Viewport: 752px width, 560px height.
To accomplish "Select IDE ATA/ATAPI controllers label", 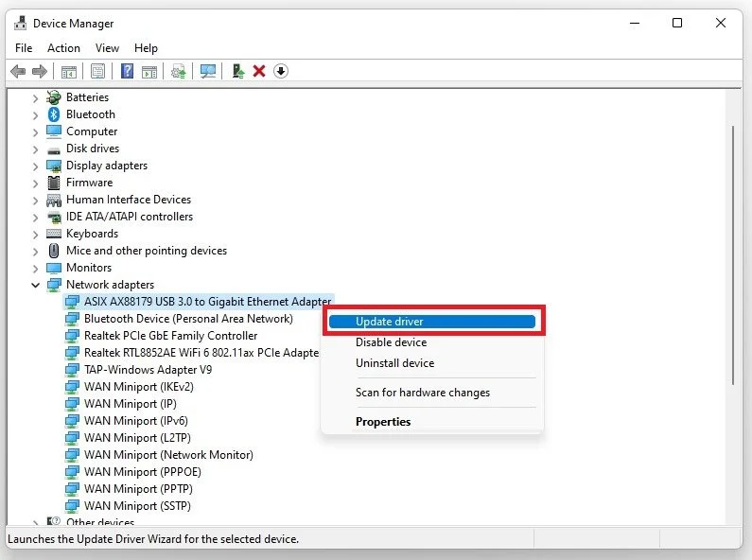I will point(130,217).
